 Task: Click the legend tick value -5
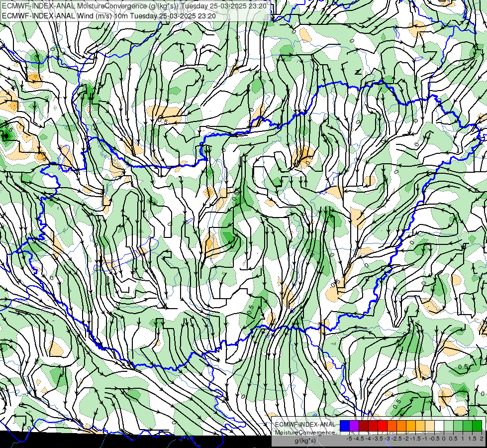tap(349, 439)
